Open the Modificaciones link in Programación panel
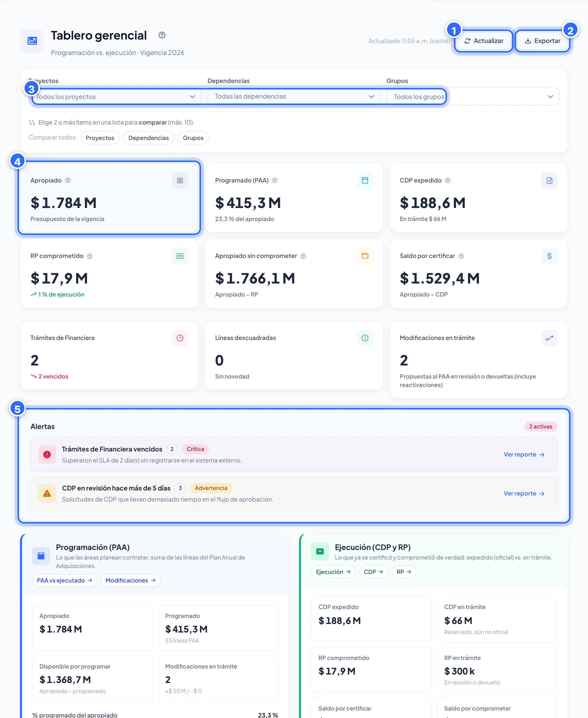The height and width of the screenshot is (718, 588). pos(130,580)
